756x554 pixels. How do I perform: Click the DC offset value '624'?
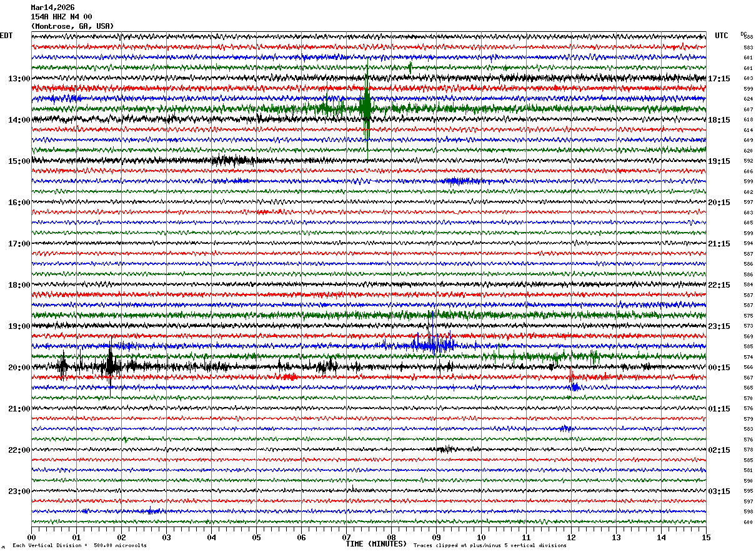[x=748, y=99]
